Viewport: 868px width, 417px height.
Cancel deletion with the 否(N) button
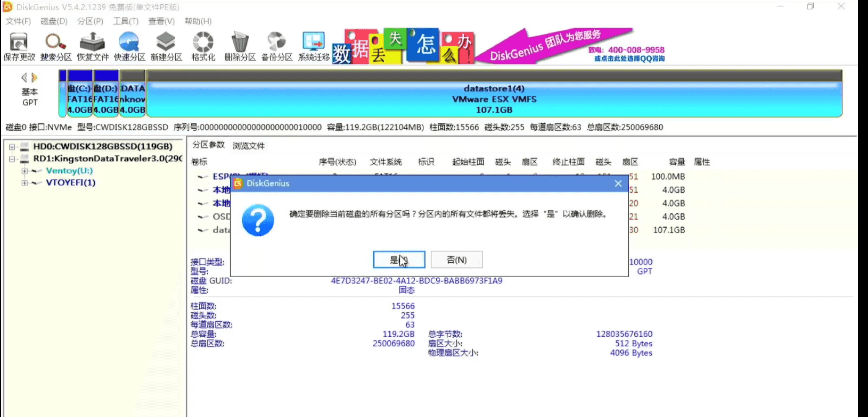[456, 260]
